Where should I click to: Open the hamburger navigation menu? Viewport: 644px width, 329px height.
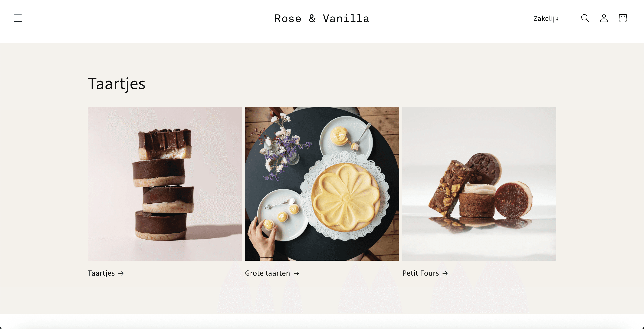tap(18, 18)
